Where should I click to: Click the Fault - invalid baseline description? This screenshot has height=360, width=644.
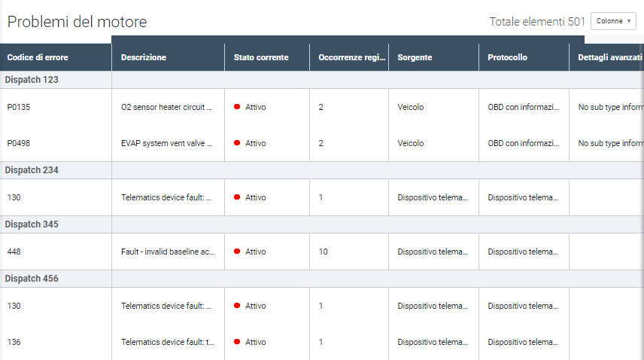pos(166,252)
